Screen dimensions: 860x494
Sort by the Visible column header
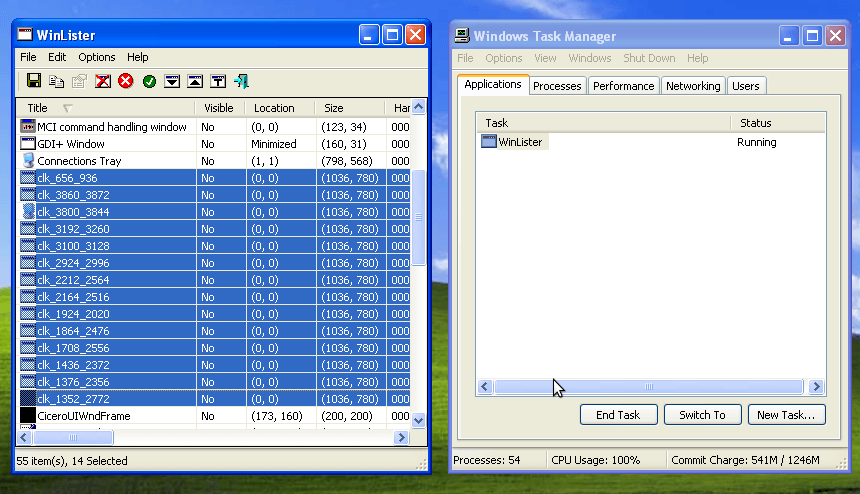pyautogui.click(x=220, y=108)
